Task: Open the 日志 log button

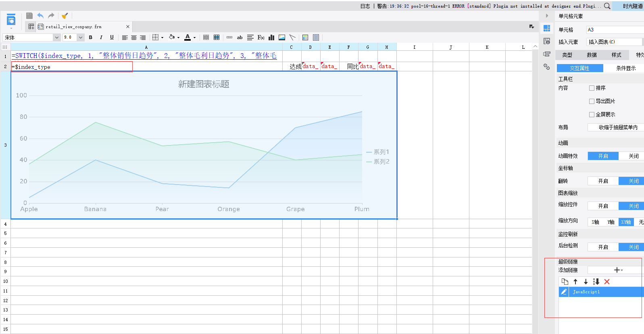Action: click(365, 6)
